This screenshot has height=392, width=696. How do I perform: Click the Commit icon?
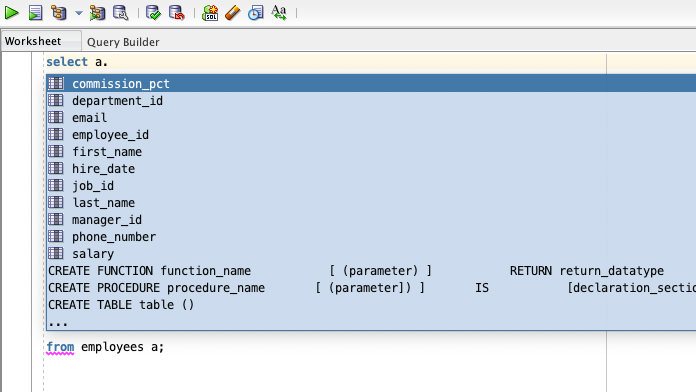154,13
